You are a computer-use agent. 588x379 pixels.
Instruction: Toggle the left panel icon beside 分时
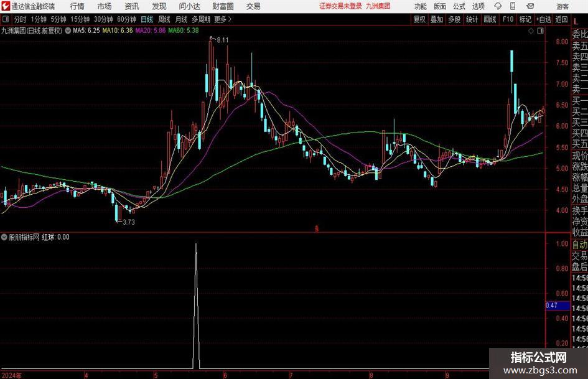[x=5, y=19]
